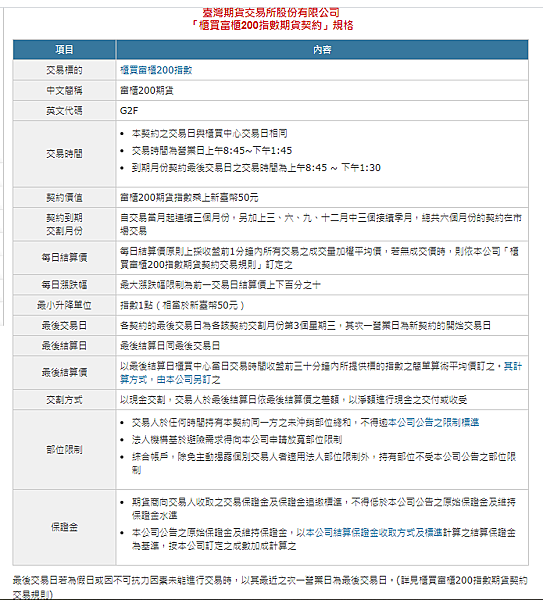Select the 每日漲跌幅 row label
Image resolution: width=543 pixels, height=600 pixels.
pos(64,285)
